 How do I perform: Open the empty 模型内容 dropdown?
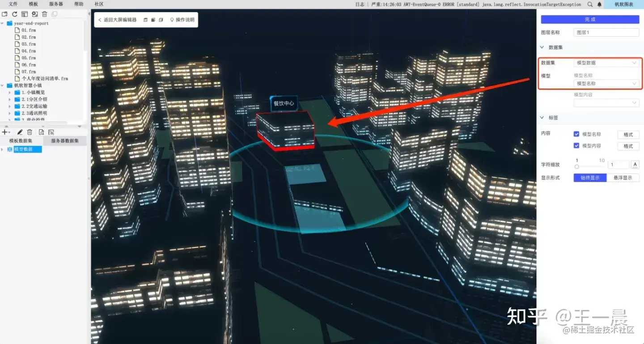(x=606, y=103)
